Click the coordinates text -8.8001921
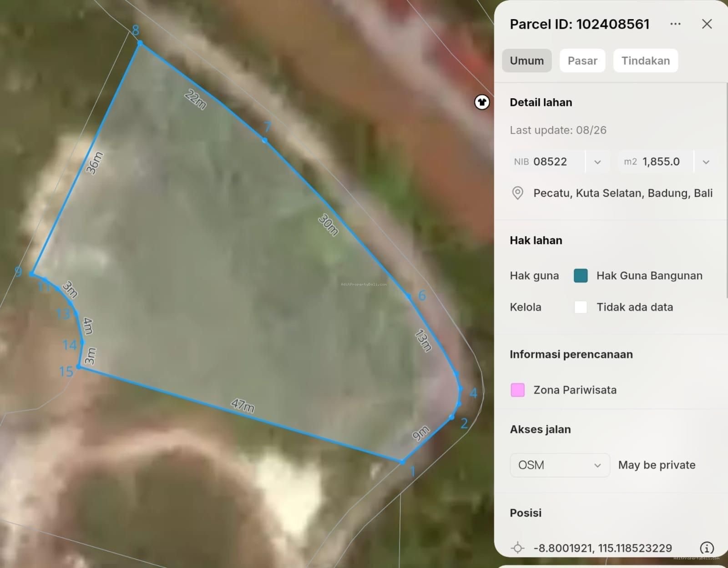Viewport: 728px width, 568px height. pos(563,548)
